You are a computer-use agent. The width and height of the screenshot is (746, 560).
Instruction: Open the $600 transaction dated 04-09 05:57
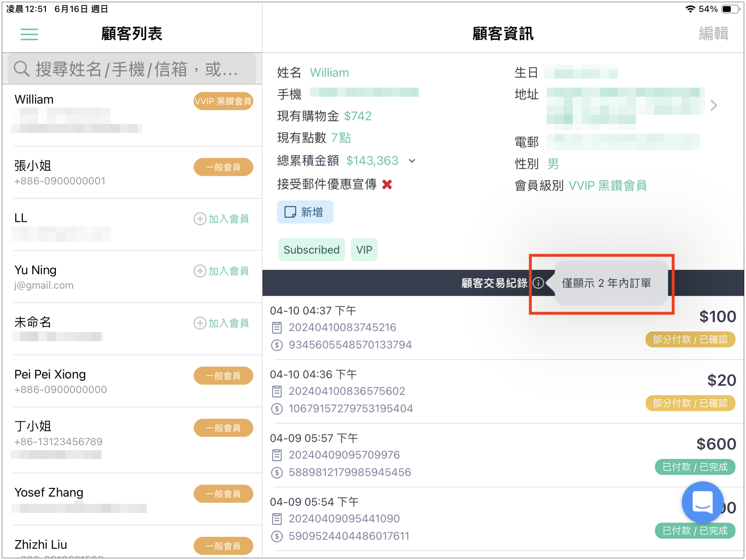click(503, 455)
